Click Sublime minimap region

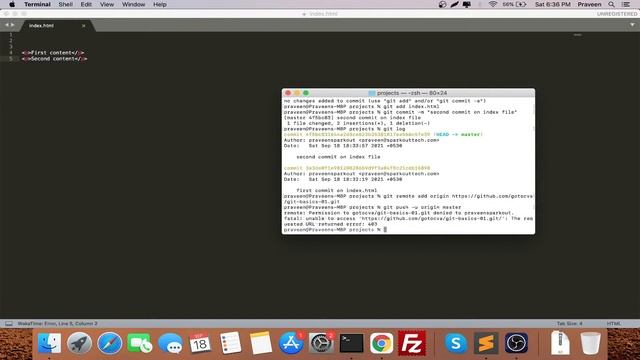pos(577,35)
